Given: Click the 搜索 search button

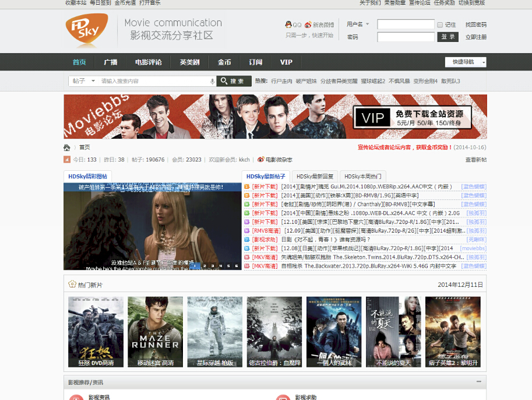Looking at the screenshot, I should click(234, 81).
